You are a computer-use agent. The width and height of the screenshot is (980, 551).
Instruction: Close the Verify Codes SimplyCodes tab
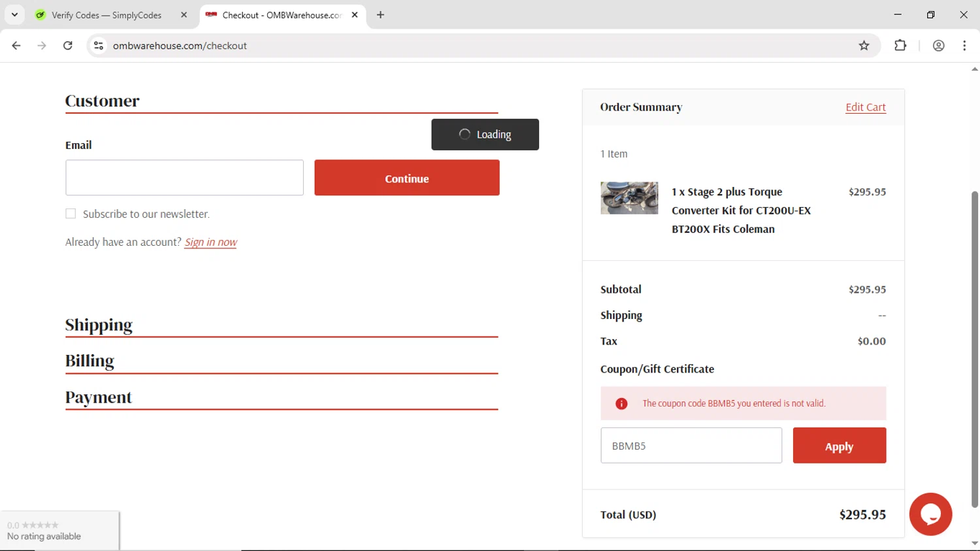pyautogui.click(x=184, y=14)
